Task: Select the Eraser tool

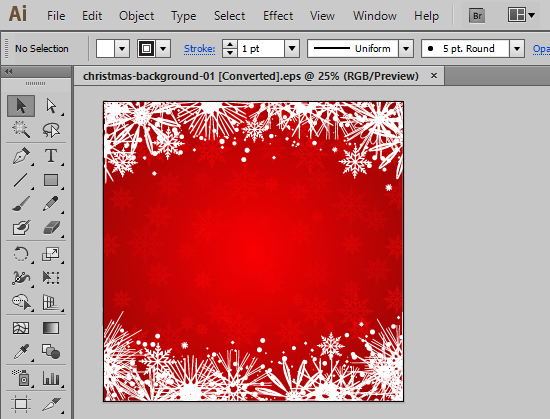Action: pos(51,228)
